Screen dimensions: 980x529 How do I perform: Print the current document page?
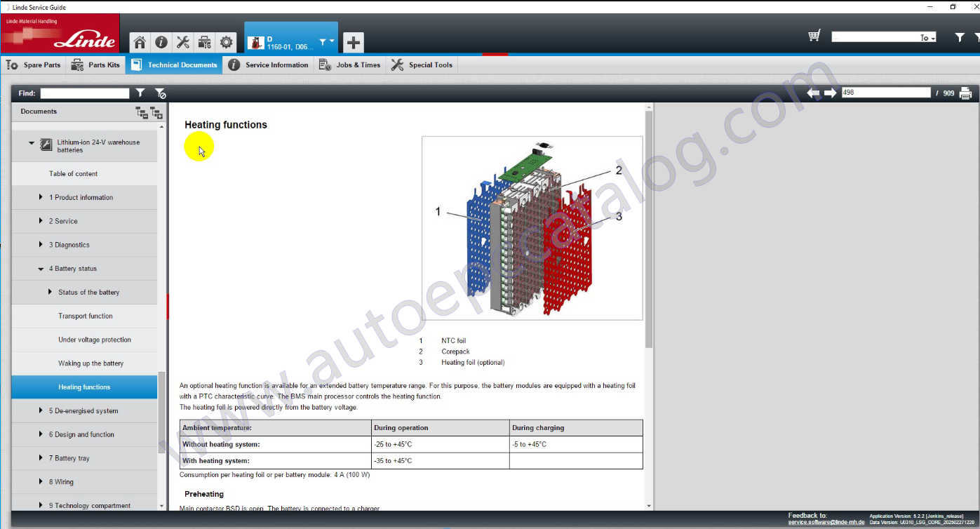tap(965, 93)
